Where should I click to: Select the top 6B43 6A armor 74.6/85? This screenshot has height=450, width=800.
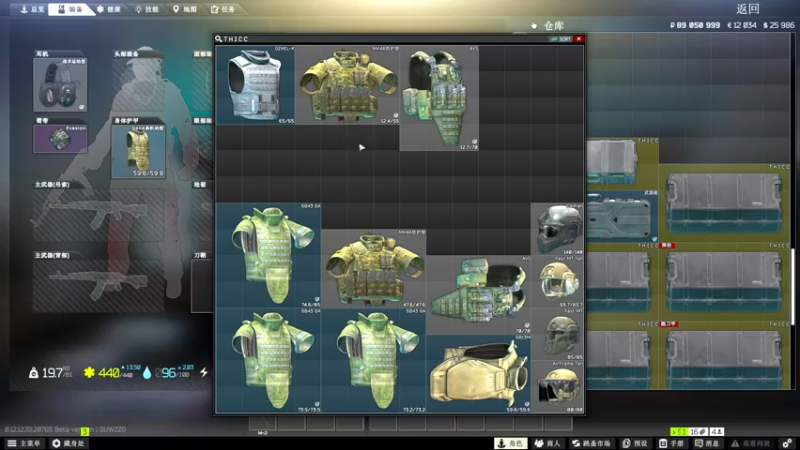(268, 255)
